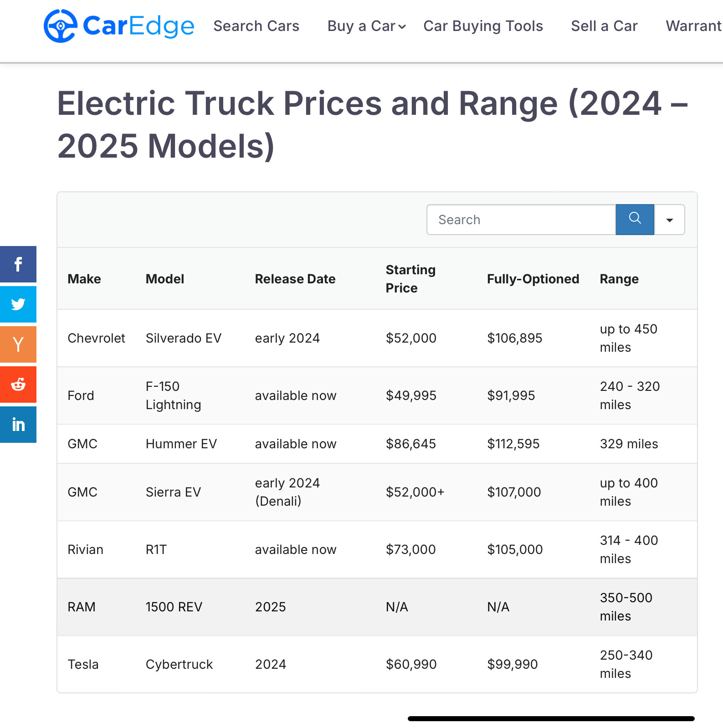Click the $73,000 starting price
Screen dimensions: 723x728
coord(411,549)
